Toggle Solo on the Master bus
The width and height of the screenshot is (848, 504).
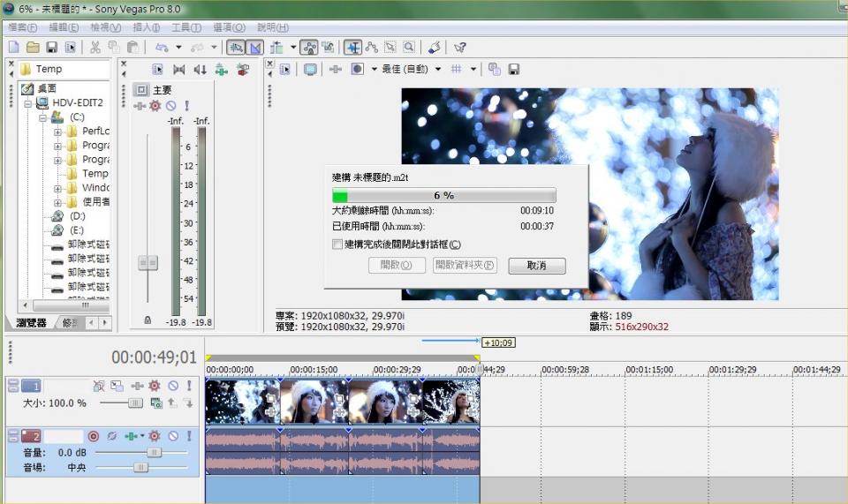(186, 105)
